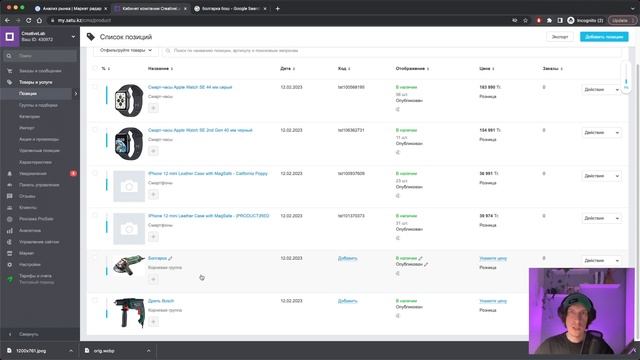Click the browser bookmark star icon
640x360 pixels.
tap(525, 20)
